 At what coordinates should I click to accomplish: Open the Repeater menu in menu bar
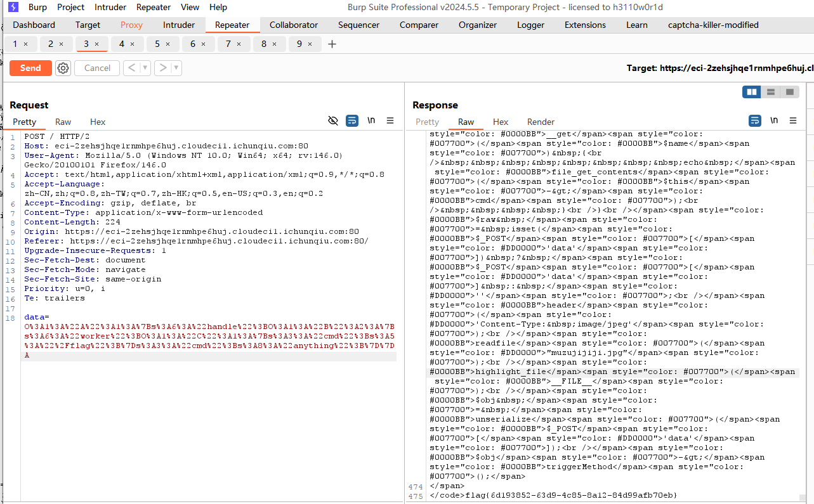154,8
